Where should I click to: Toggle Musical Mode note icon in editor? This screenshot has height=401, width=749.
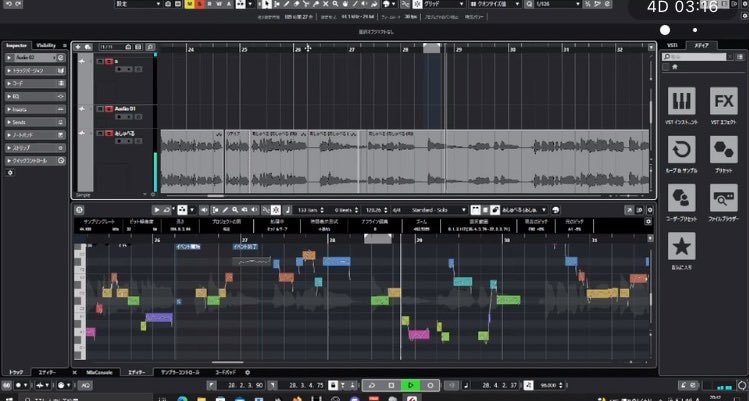pos(288,210)
